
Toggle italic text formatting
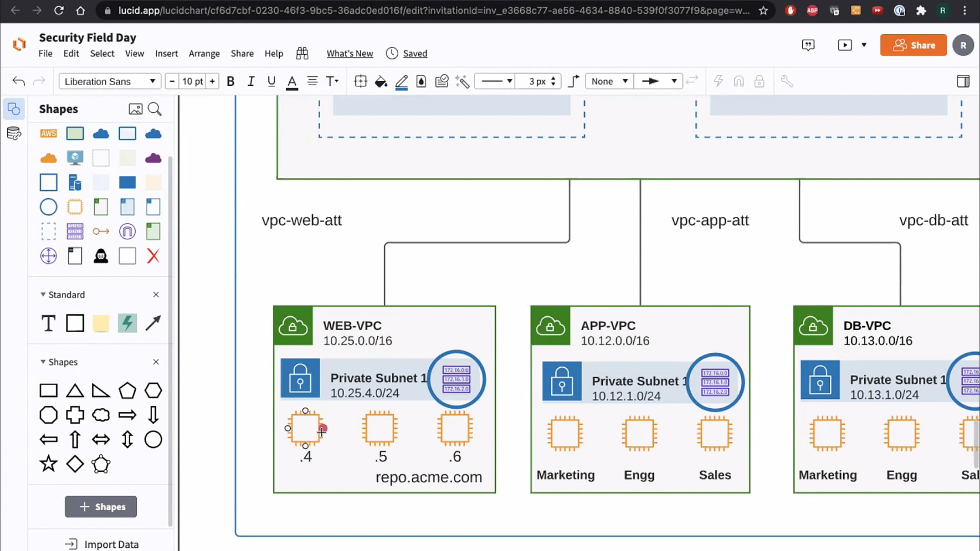(251, 81)
